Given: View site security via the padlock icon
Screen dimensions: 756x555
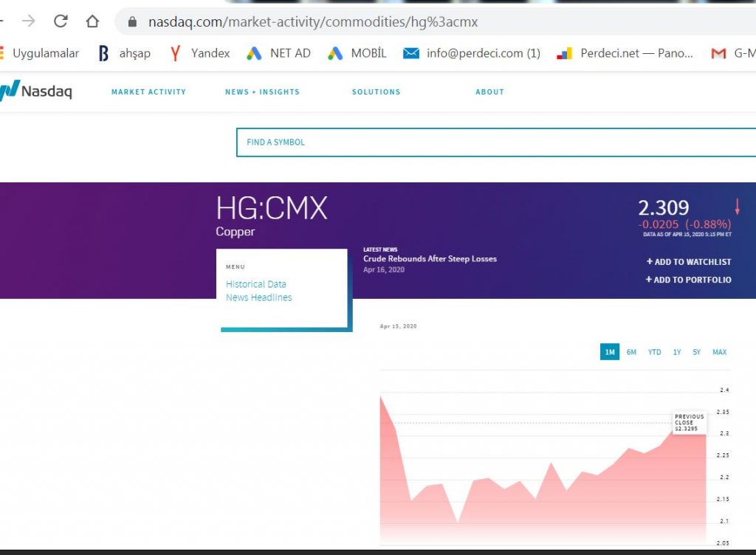Looking at the screenshot, I should [133, 21].
